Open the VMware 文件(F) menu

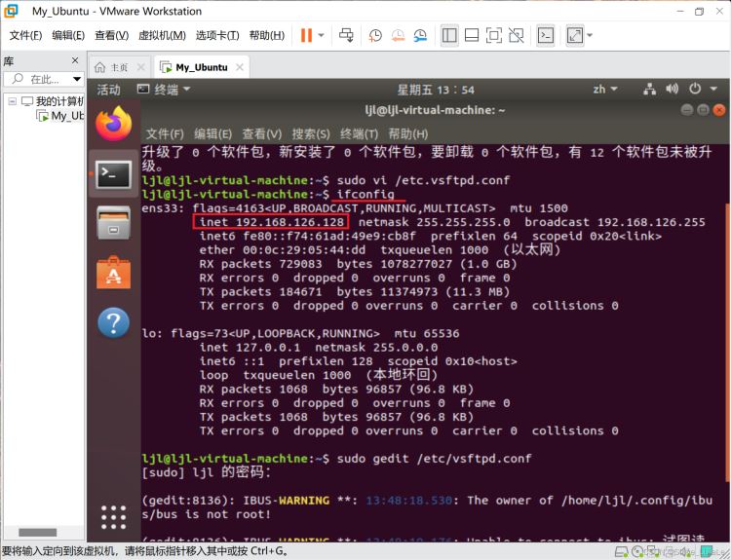25,35
